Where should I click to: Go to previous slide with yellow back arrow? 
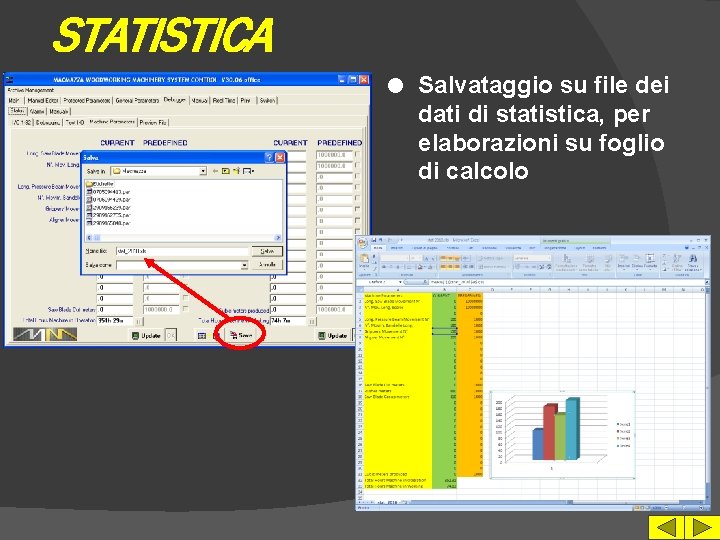pos(665,527)
